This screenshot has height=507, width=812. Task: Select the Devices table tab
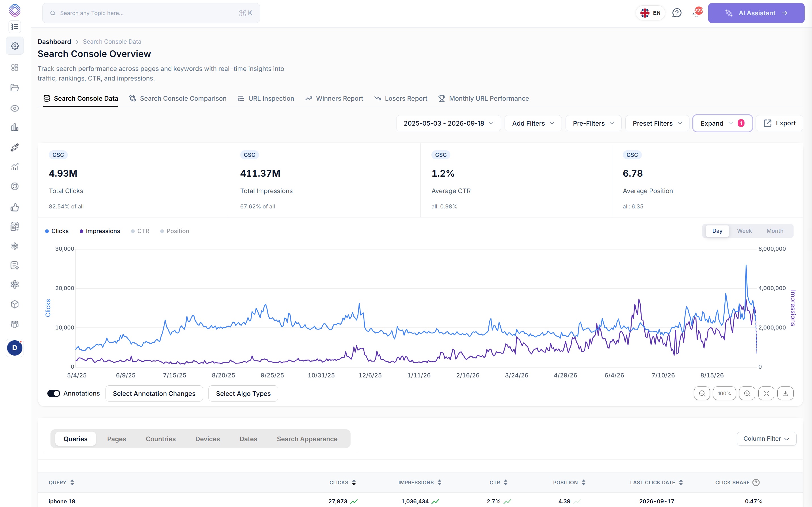click(208, 439)
